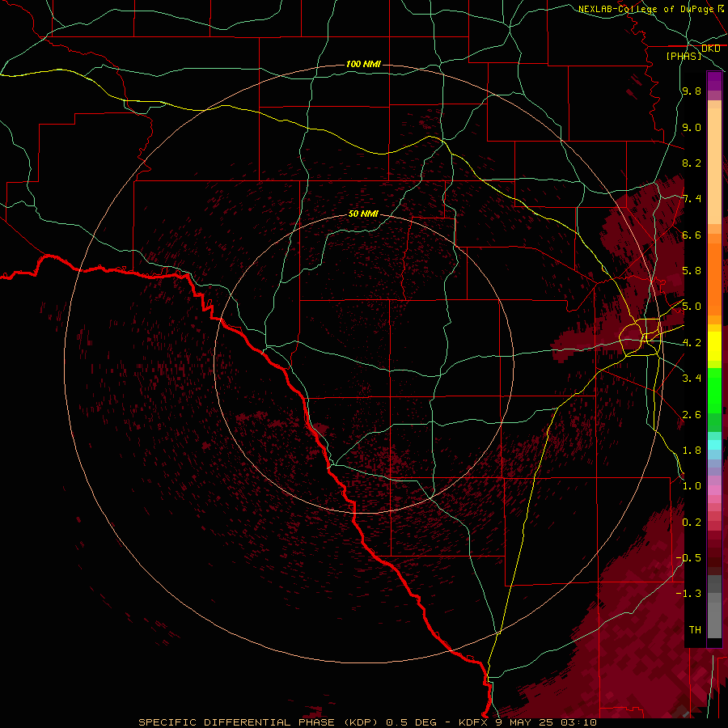Pick the gray band on the color scale
This screenshot has width=728, height=728.
714,607
